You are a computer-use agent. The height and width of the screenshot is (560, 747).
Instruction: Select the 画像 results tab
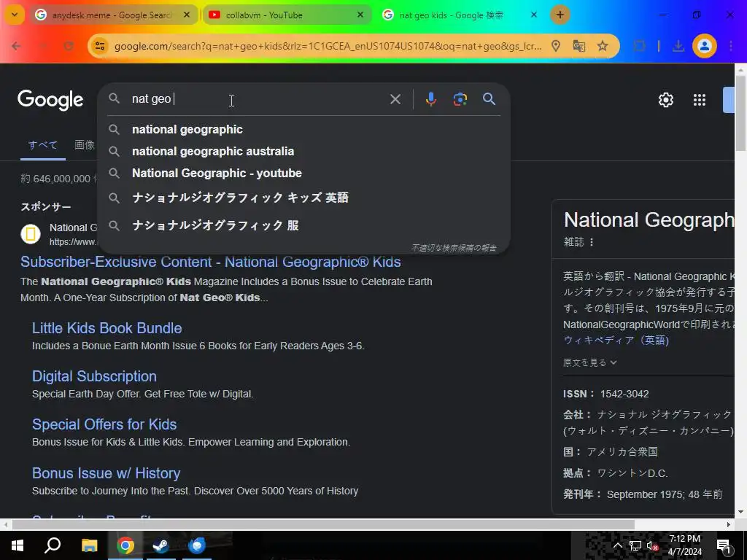pyautogui.click(x=85, y=145)
